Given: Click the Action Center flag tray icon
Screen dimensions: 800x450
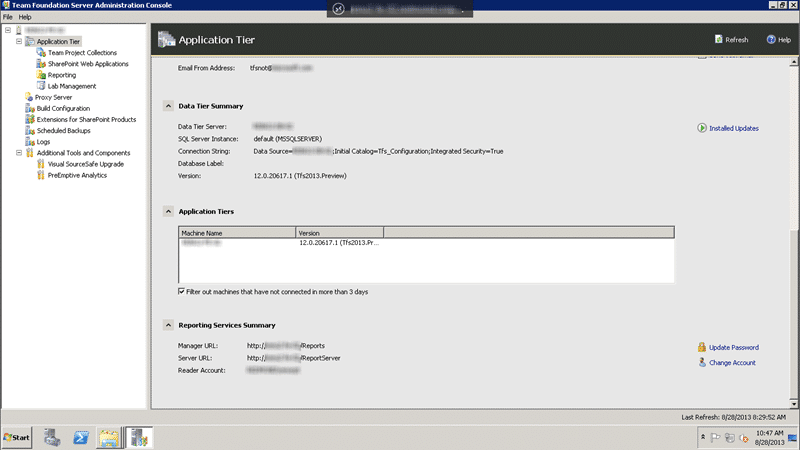Looking at the screenshot, I should [x=715, y=438].
